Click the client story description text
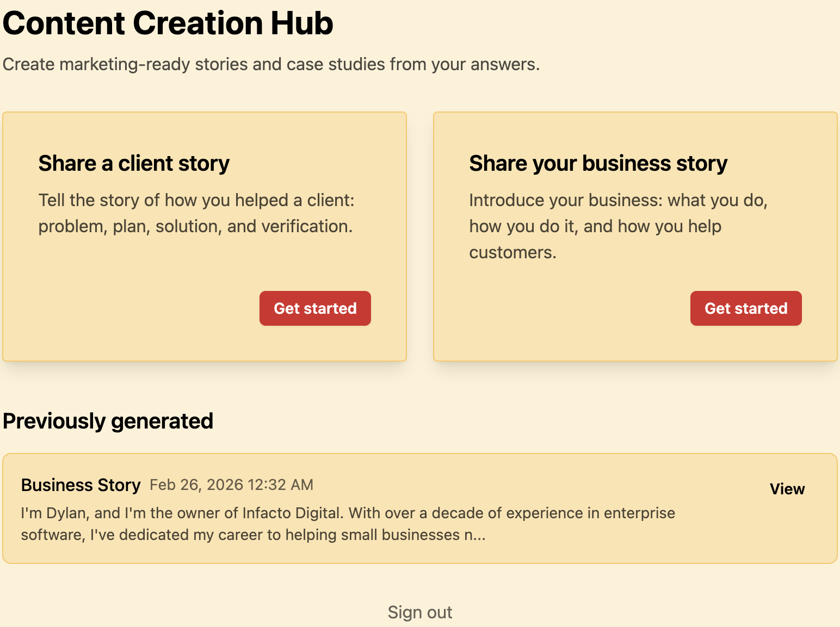Image resolution: width=840 pixels, height=627 pixels. 196,213
